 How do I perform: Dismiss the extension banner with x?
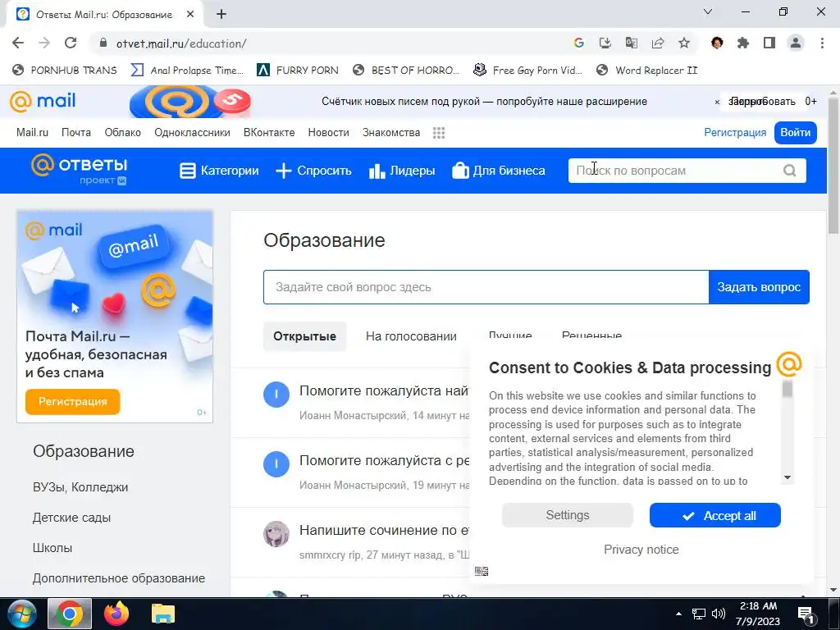click(x=717, y=102)
